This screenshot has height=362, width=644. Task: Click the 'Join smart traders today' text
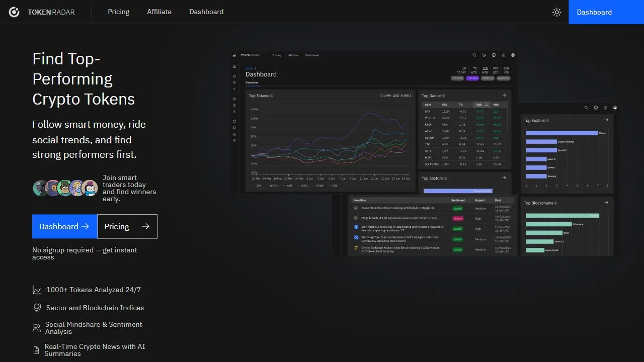(x=129, y=188)
